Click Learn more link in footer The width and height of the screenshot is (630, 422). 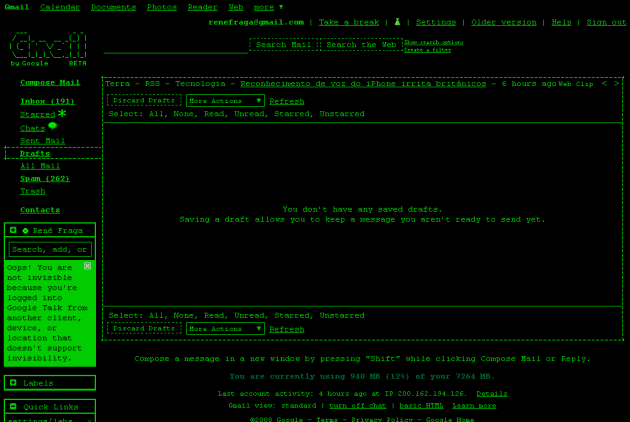click(x=474, y=406)
